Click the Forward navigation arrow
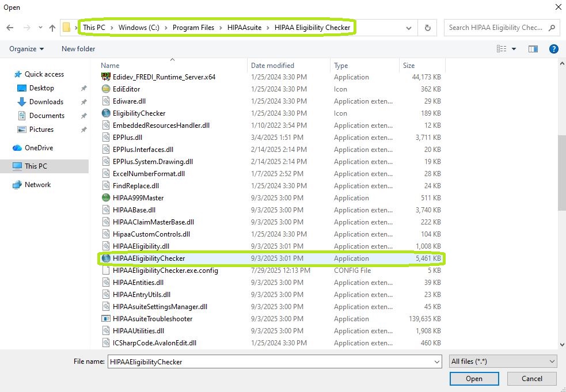The width and height of the screenshot is (566, 392). pyautogui.click(x=26, y=28)
